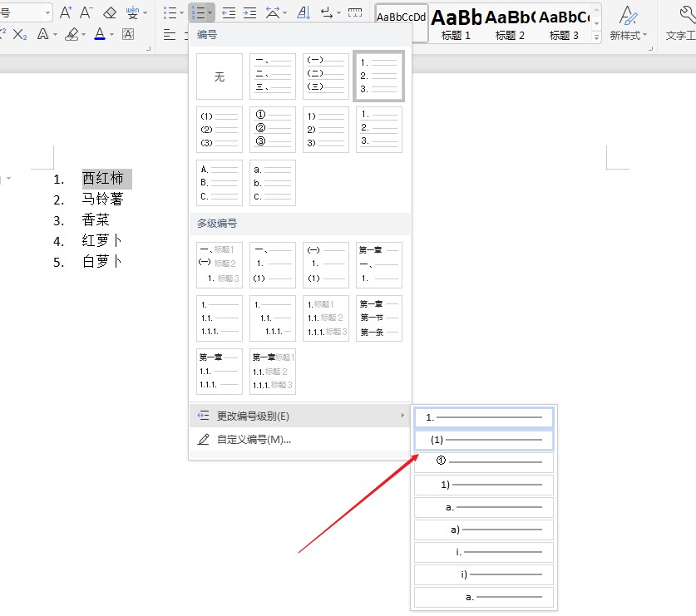Select level '1)' in numbering level submenu

484,485
